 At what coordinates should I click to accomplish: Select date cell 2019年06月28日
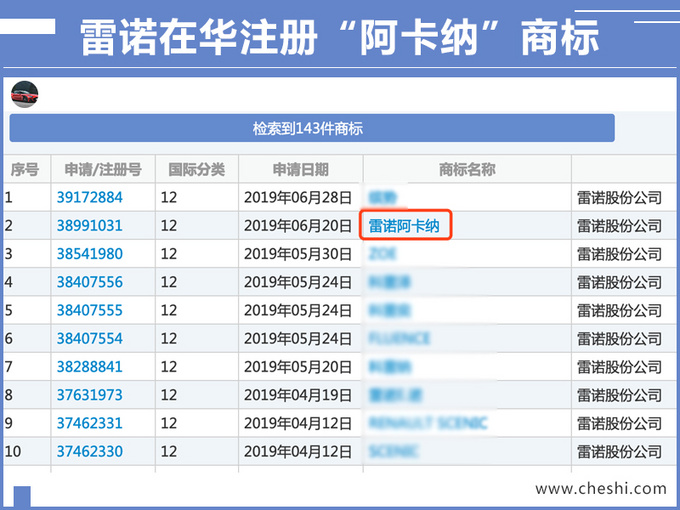(x=298, y=198)
